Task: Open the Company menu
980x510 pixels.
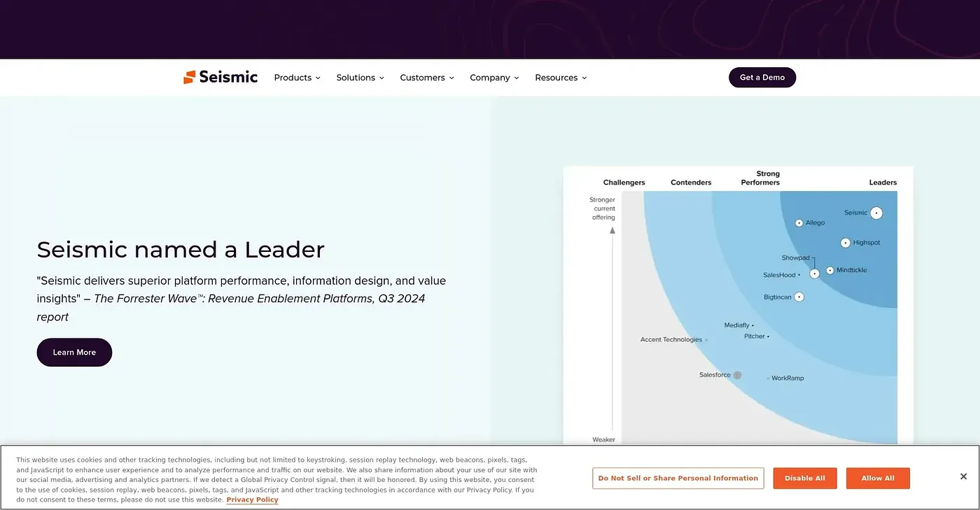Action: pos(494,78)
